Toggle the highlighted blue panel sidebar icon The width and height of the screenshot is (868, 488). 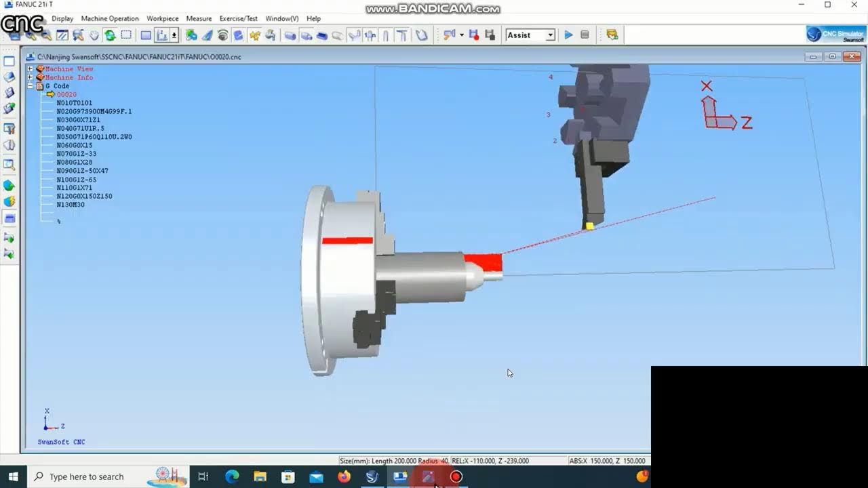click(9, 218)
